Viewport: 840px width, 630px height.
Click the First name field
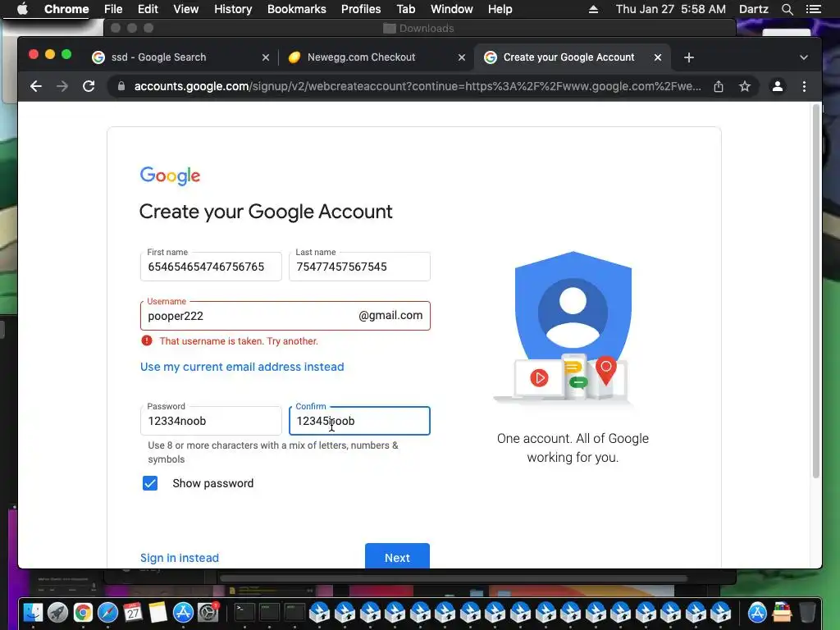click(211, 267)
